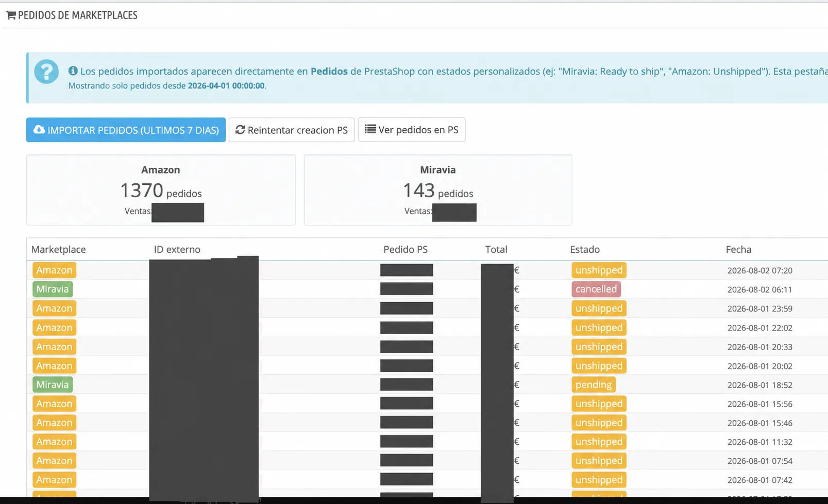Viewport: 828px width, 504px height.
Task: Click unshipped status in the 2026-08-01 07:54 row
Action: point(599,461)
